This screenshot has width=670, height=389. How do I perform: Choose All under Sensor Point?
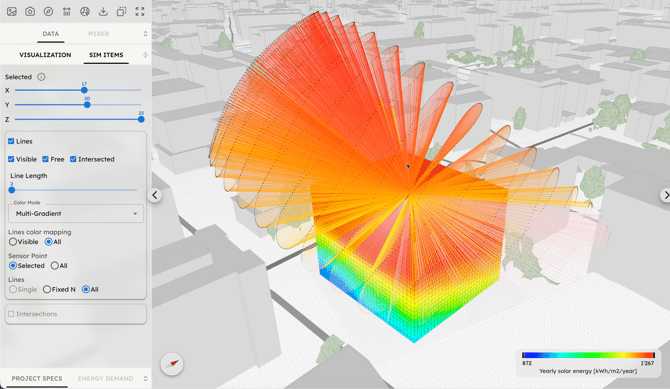pyautogui.click(x=54, y=265)
